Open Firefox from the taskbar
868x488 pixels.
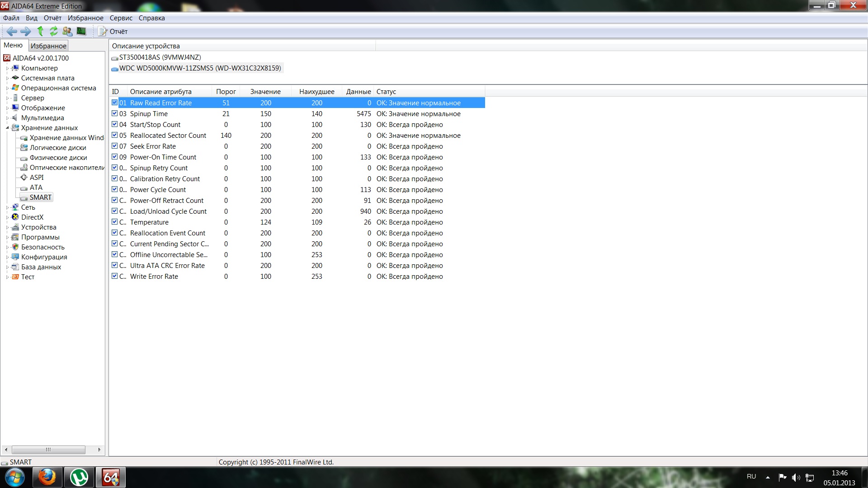tap(47, 477)
